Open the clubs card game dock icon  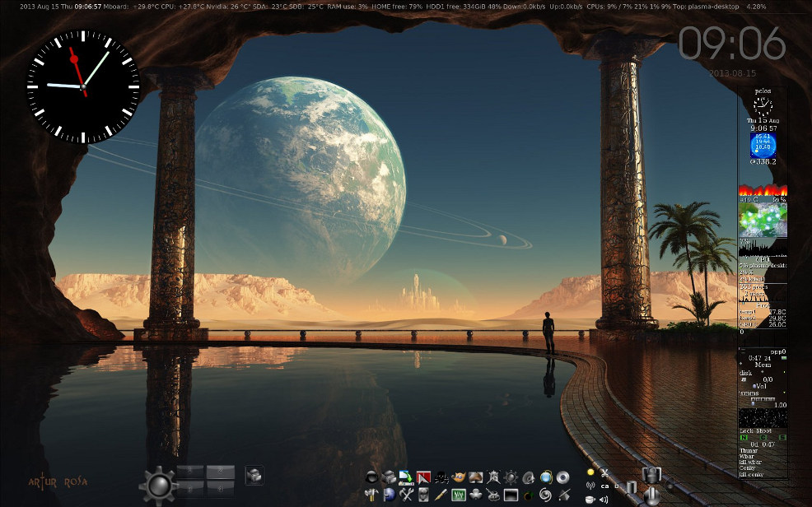[x=477, y=495]
